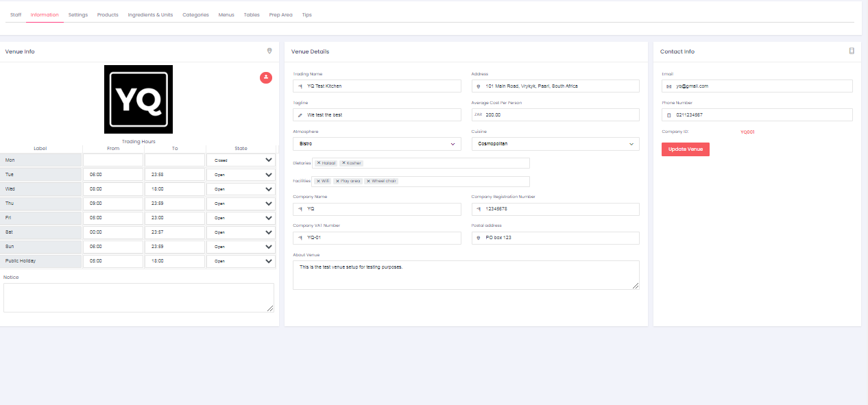Image resolution: width=868 pixels, height=405 pixels.
Task: Switch to the Staff tab
Action: (16, 14)
